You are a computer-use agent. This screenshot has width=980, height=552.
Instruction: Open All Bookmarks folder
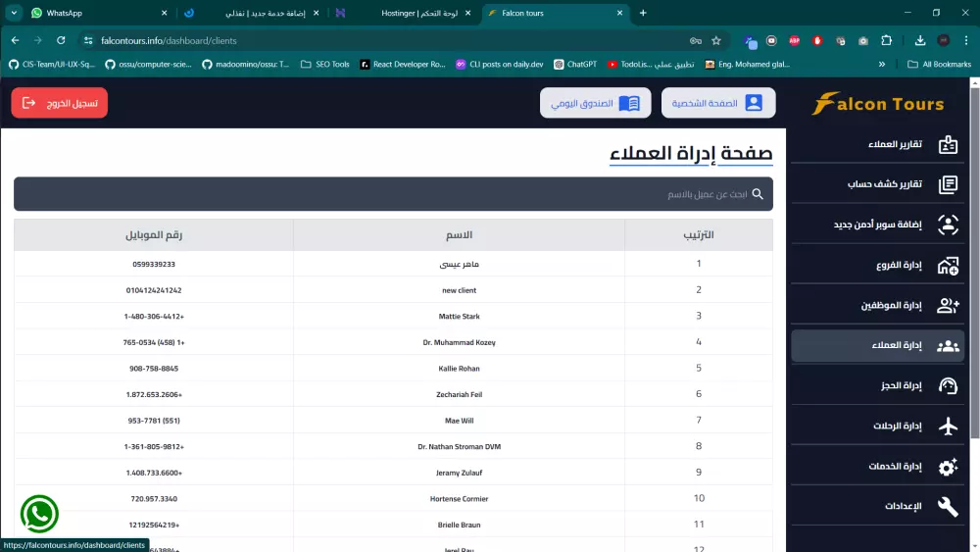(x=939, y=64)
